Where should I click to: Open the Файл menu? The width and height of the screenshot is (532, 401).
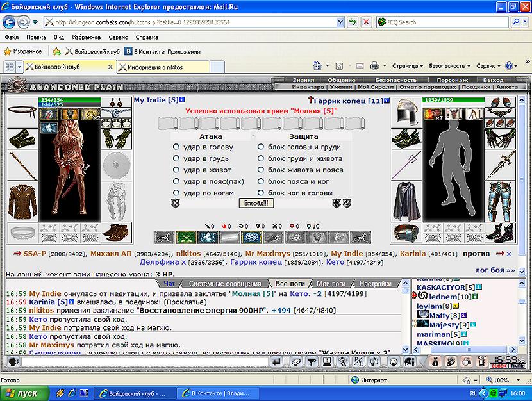tap(12, 37)
